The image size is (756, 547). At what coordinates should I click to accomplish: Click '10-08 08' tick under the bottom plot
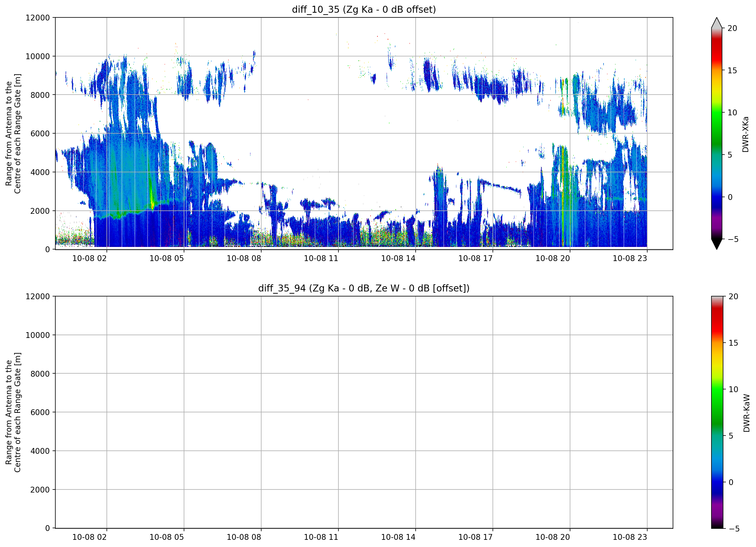tap(244, 537)
